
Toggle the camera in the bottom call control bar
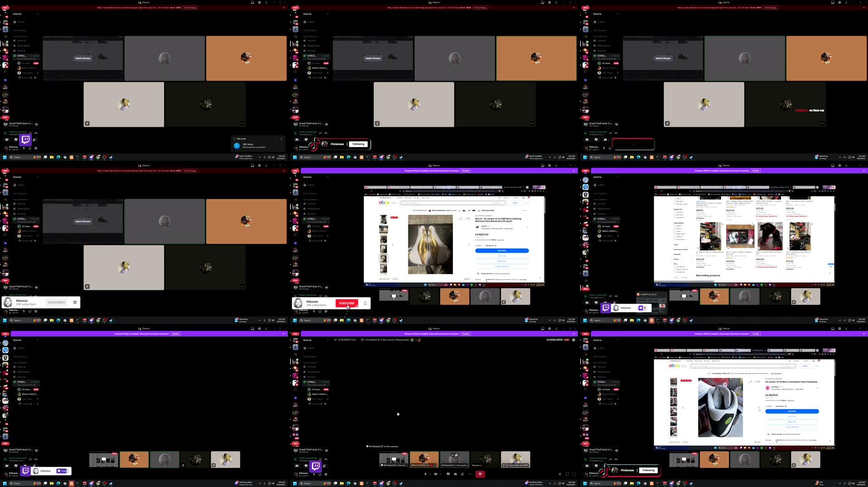point(435,474)
